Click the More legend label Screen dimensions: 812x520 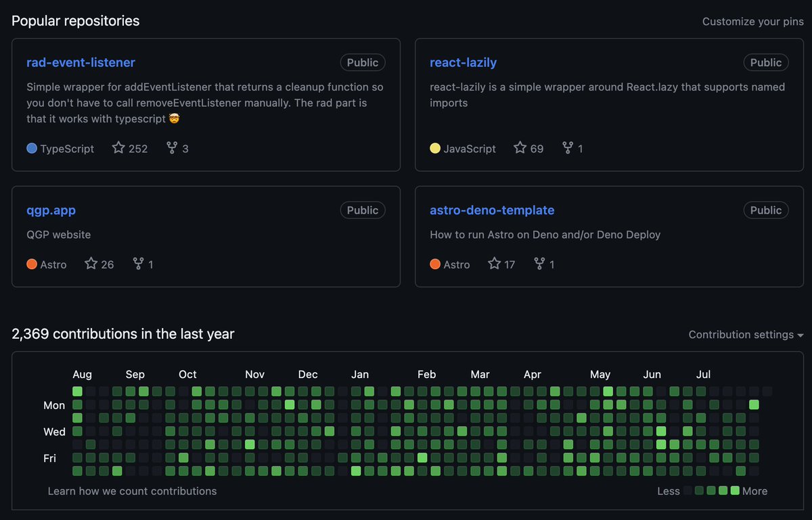(755, 491)
